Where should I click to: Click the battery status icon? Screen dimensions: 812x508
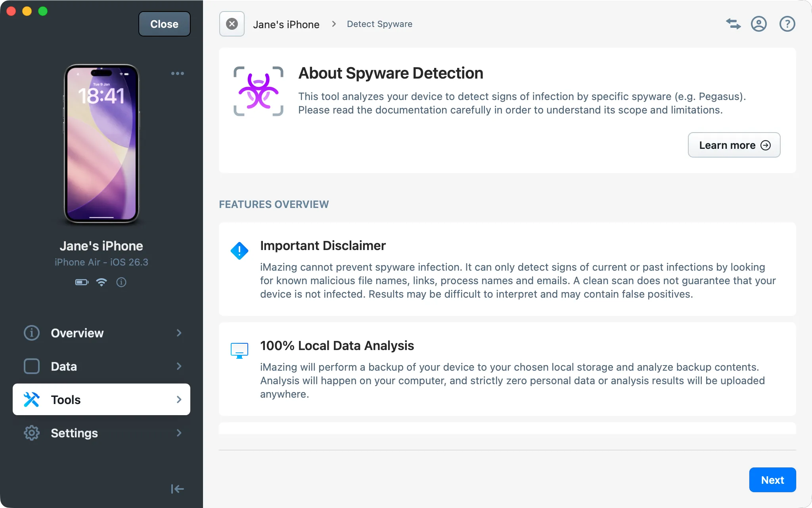82,282
